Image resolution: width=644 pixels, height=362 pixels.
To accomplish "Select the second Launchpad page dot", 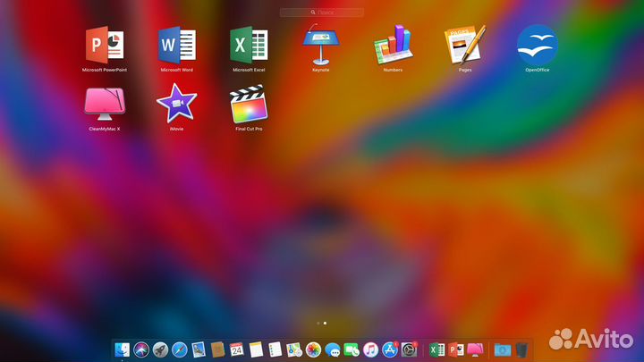I will click(325, 324).
